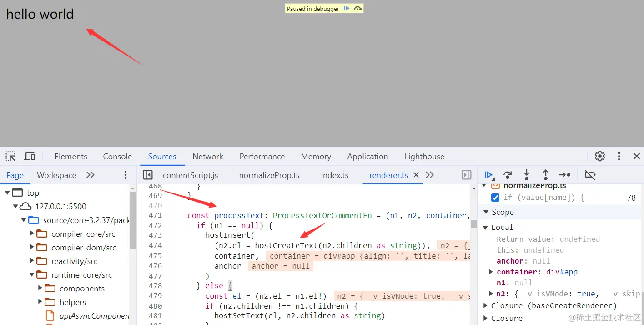This screenshot has height=325, width=644.
Task: Open the Application panel
Action: click(367, 156)
